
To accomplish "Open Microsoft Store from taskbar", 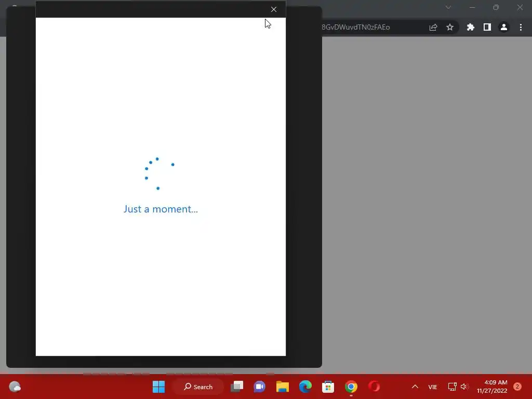I will coord(328,387).
